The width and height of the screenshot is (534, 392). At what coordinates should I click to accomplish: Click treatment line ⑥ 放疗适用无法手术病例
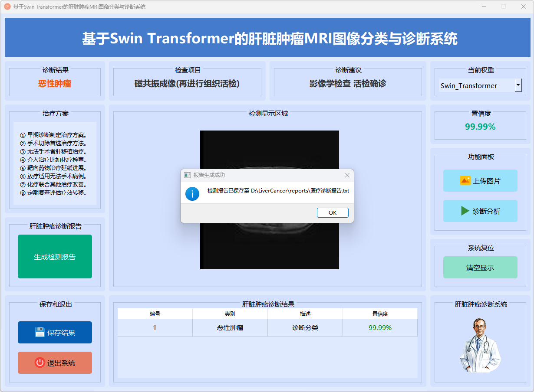click(53, 176)
